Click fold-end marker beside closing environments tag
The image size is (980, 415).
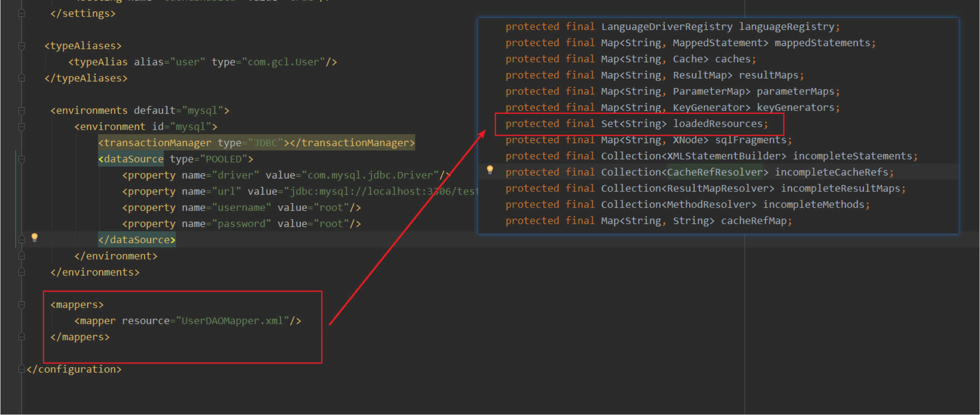[x=21, y=272]
